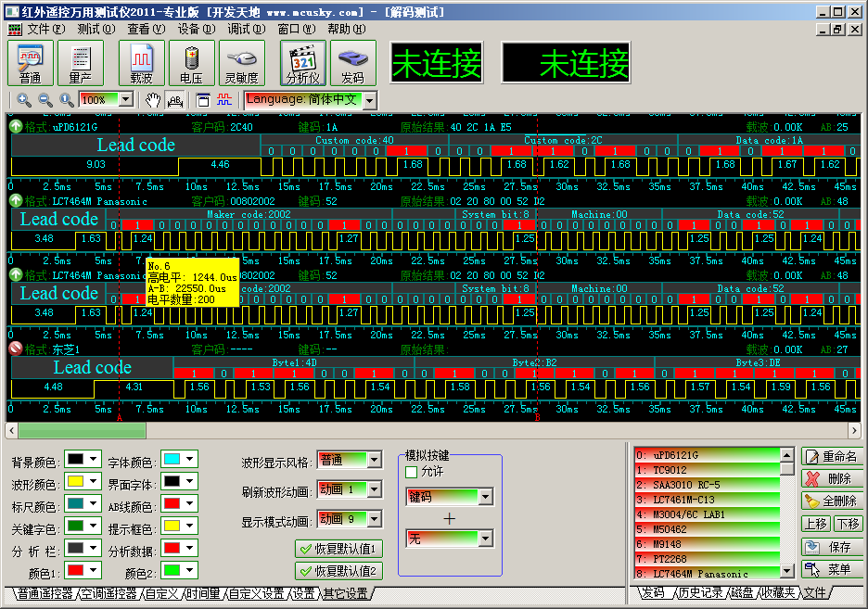868x609 pixels.
Task: Expand the Language dropdown
Action: pos(369,100)
